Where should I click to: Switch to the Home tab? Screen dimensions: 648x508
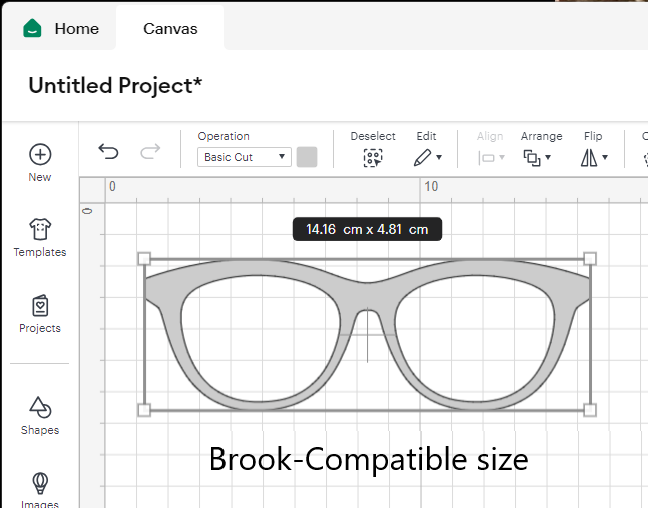click(76, 28)
